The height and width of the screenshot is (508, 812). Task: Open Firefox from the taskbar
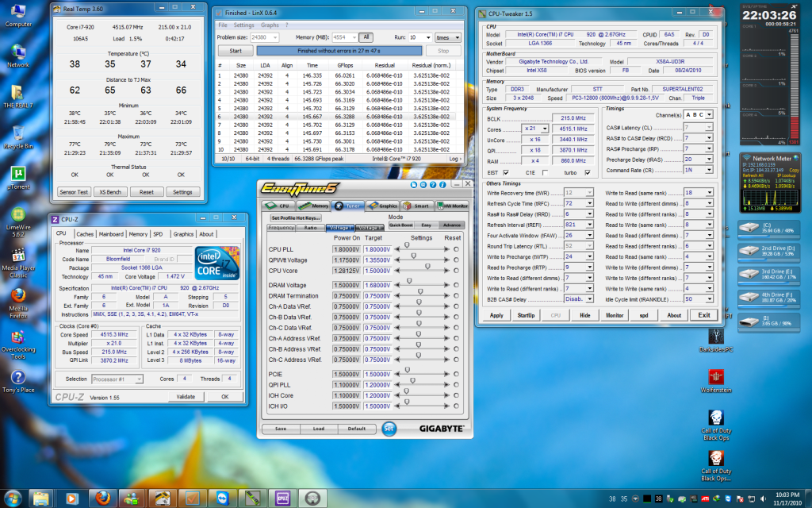(103, 498)
